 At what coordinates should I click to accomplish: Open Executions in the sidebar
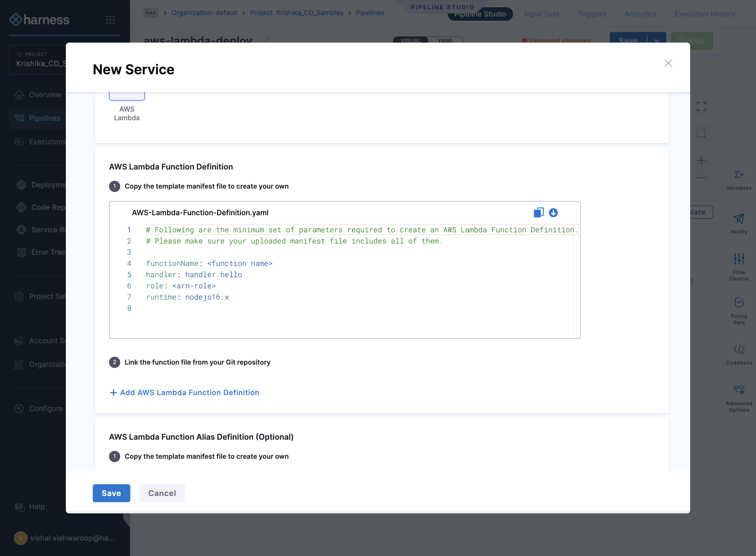point(40,142)
